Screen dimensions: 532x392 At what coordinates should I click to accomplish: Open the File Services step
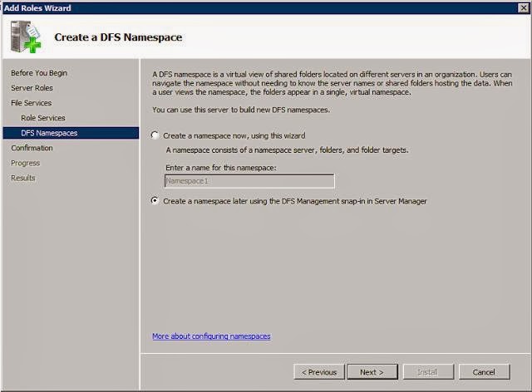(x=32, y=103)
